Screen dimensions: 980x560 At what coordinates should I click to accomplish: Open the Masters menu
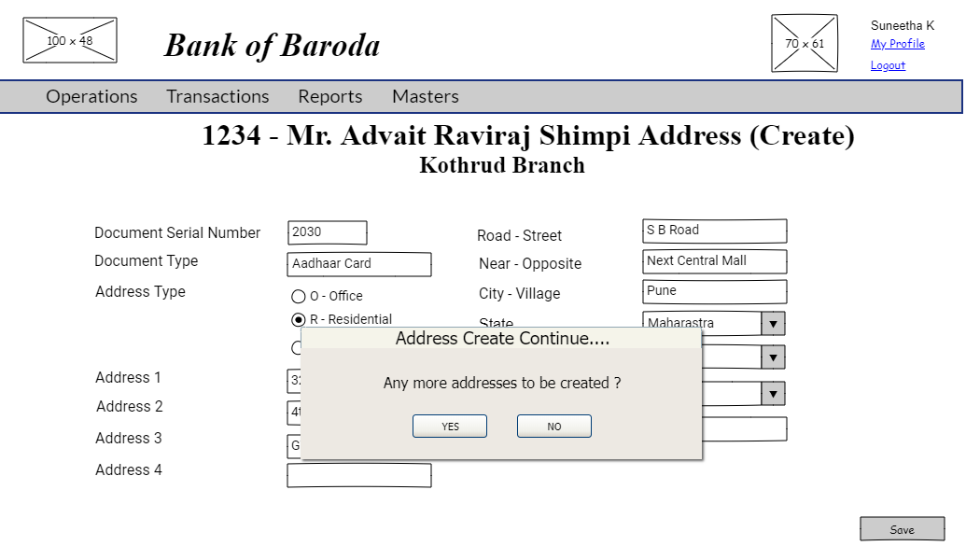pyautogui.click(x=425, y=96)
